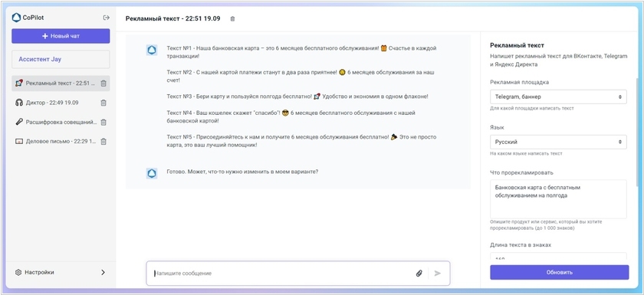
Task: Delete the Расшифровка совещаний chat with trash icon
Action: click(x=103, y=123)
